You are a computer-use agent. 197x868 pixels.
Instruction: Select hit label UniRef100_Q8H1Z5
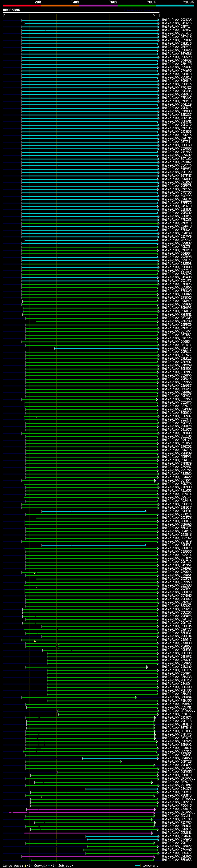point(176,64)
